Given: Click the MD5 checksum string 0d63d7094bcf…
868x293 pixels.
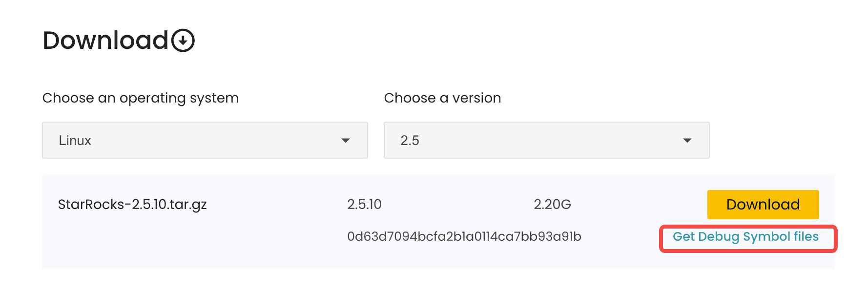Looking at the screenshot, I should (464, 237).
